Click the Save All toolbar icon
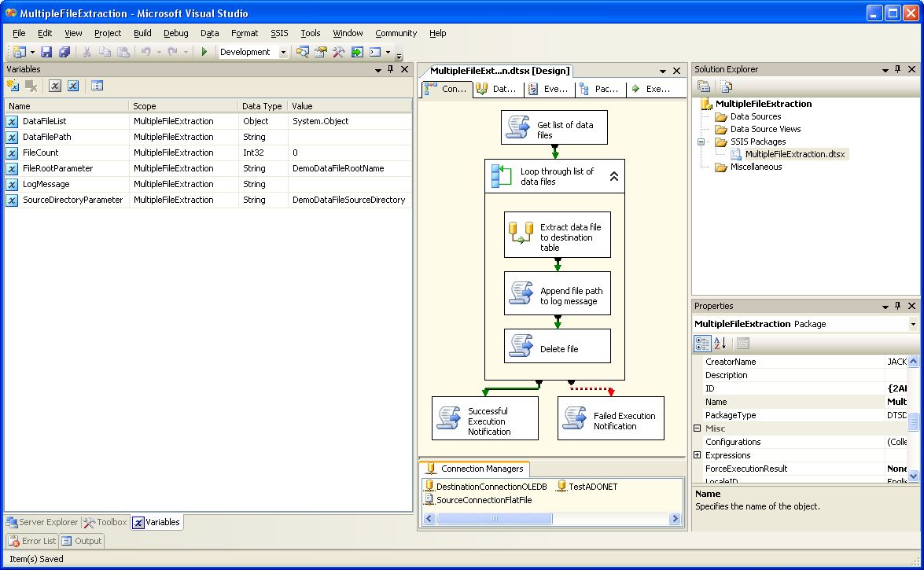The width and height of the screenshot is (924, 570). (x=64, y=52)
